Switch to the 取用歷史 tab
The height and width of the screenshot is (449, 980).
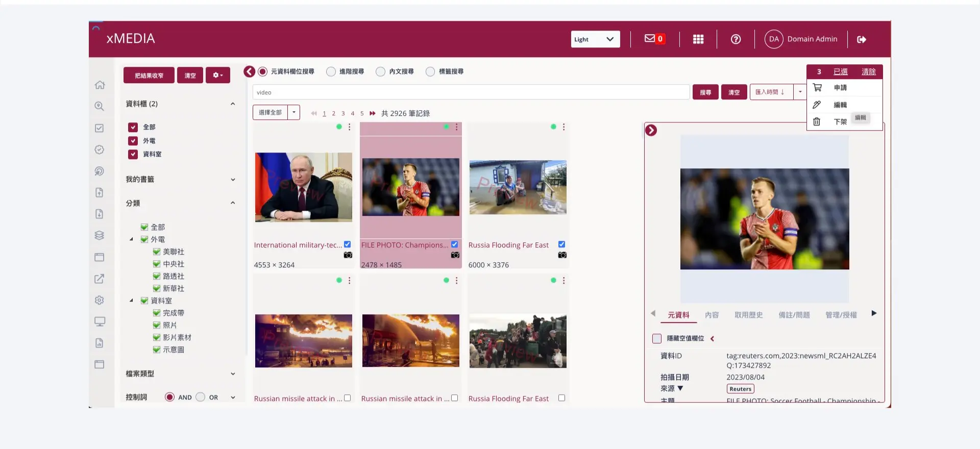[x=748, y=315]
